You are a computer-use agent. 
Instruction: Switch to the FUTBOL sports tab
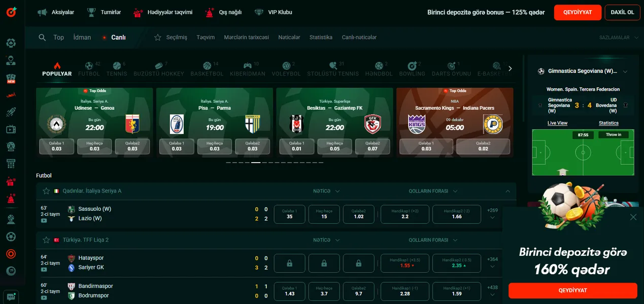[x=89, y=68]
